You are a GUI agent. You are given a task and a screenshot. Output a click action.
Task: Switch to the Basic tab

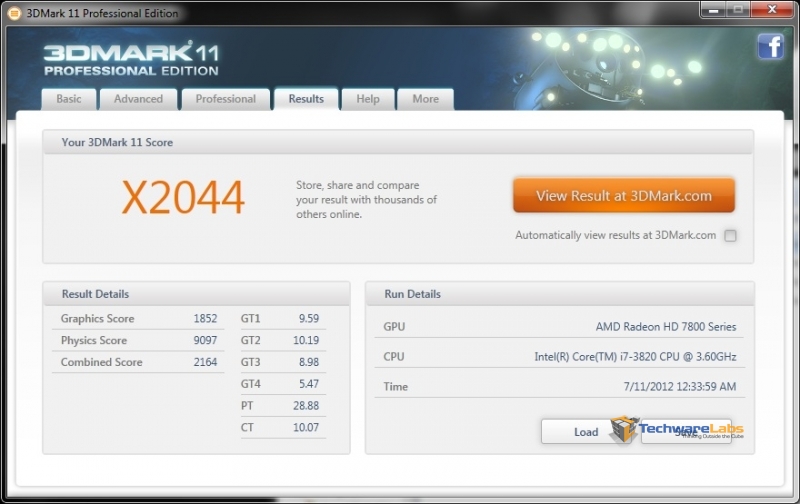(x=69, y=99)
